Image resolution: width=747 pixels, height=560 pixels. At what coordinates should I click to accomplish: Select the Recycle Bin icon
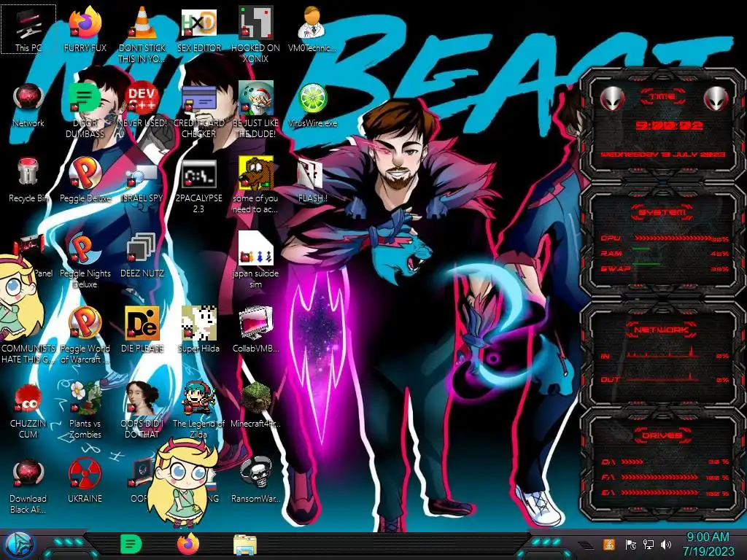click(x=28, y=180)
